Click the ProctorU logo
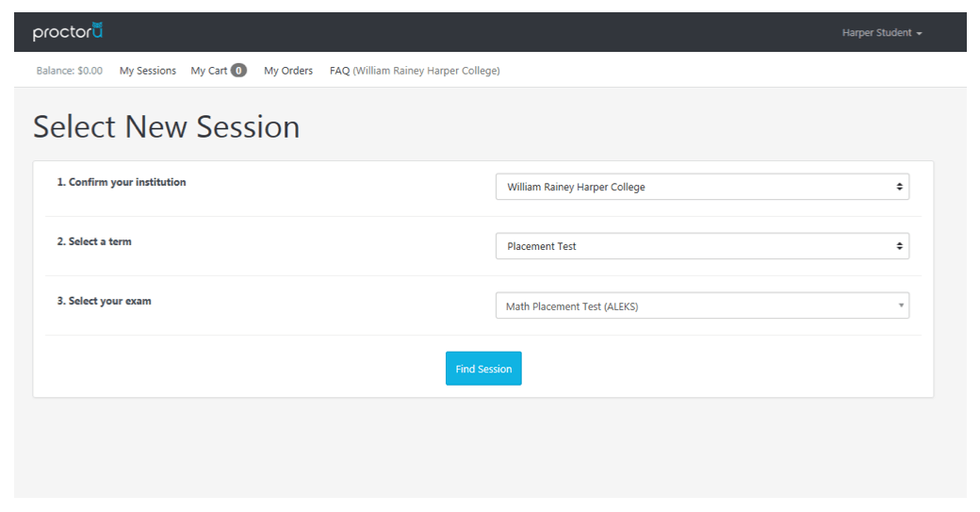This screenshot has height=512, width=980. [68, 31]
